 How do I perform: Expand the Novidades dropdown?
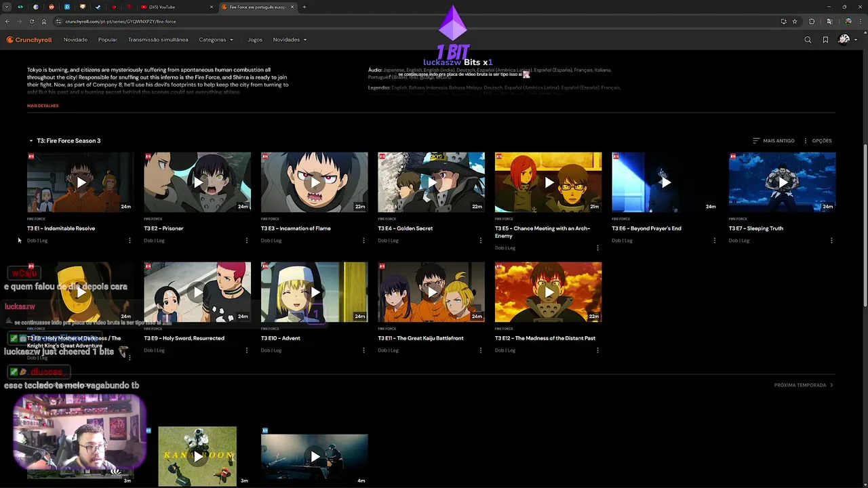pyautogui.click(x=290, y=40)
